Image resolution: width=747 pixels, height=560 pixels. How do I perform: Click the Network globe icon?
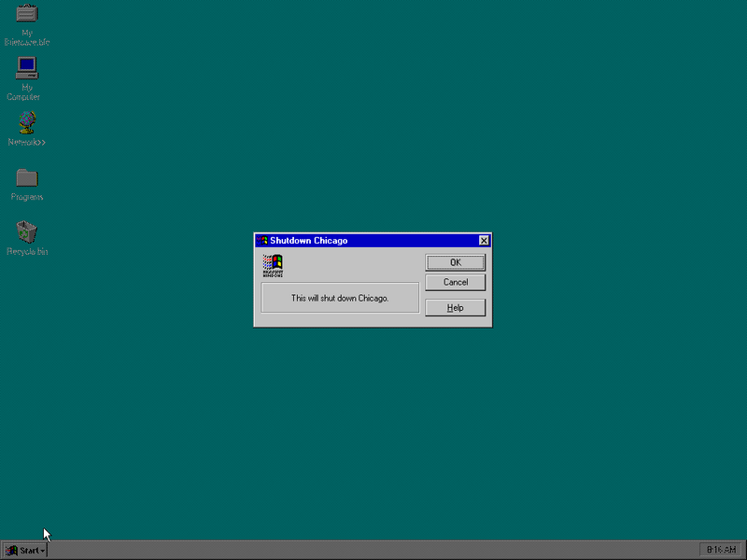pyautogui.click(x=27, y=122)
